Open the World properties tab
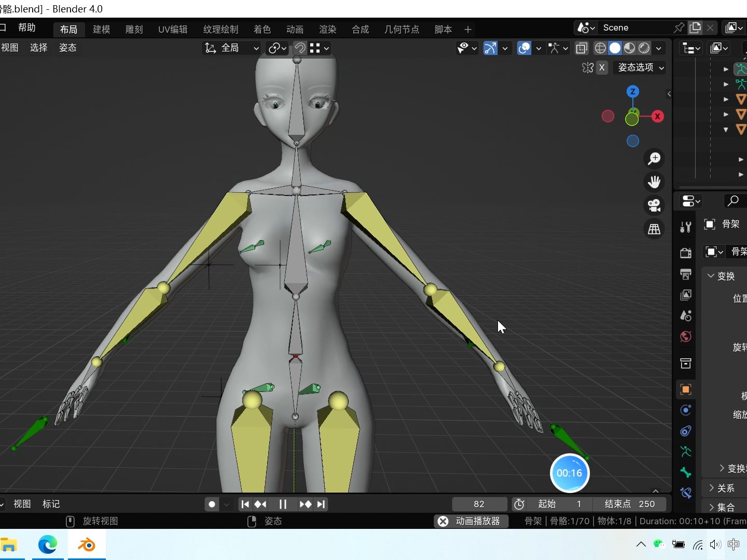This screenshot has width=747, height=560. [686, 337]
